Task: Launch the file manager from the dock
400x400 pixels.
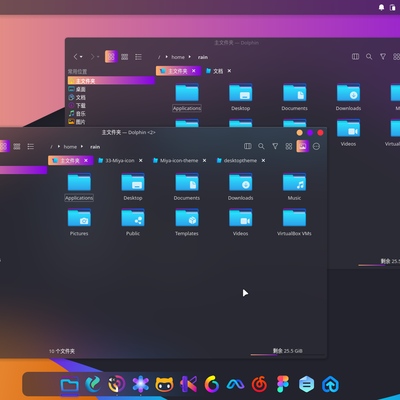Action: pos(70,384)
